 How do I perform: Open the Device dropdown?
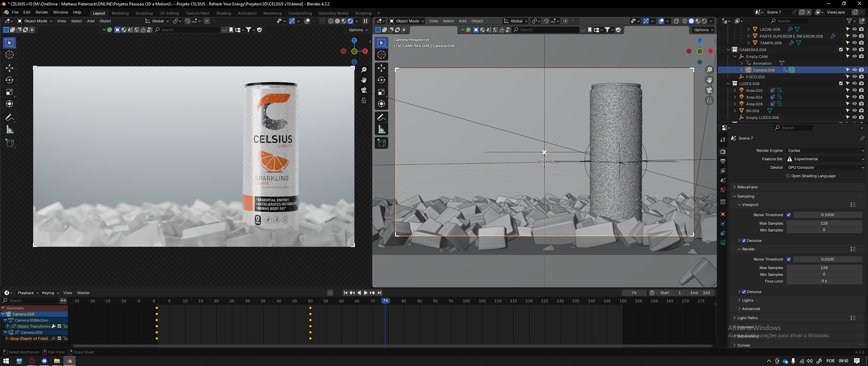pyautogui.click(x=826, y=168)
